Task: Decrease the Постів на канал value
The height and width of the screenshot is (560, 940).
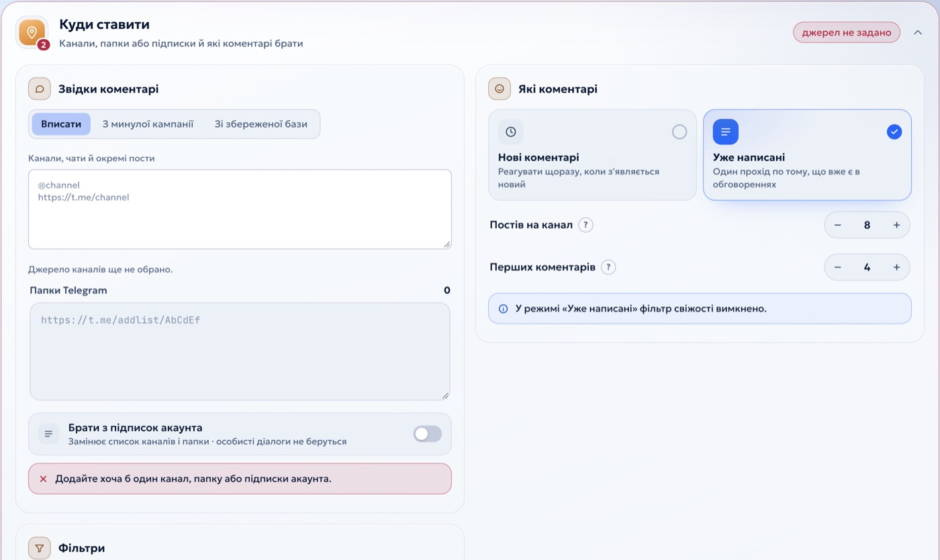Action: click(x=838, y=225)
